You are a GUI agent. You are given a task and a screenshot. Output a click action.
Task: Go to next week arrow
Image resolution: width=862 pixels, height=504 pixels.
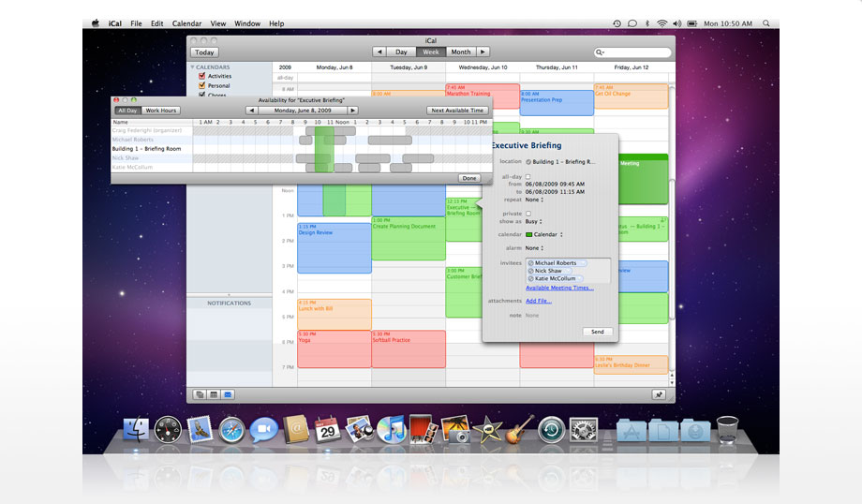[483, 52]
